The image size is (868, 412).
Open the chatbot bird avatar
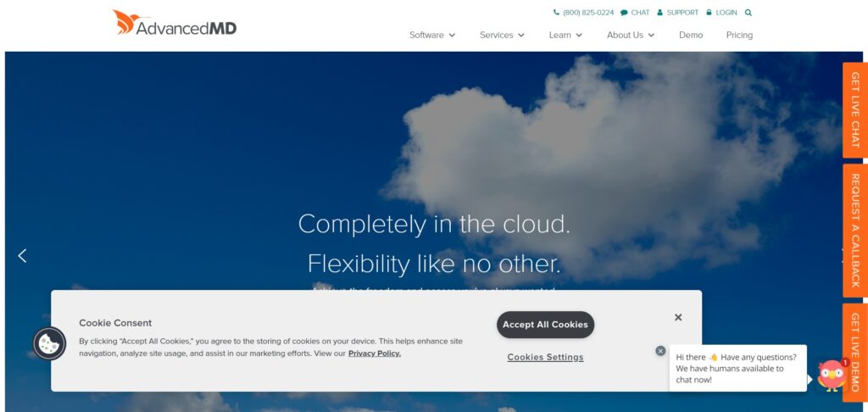pyautogui.click(x=832, y=376)
